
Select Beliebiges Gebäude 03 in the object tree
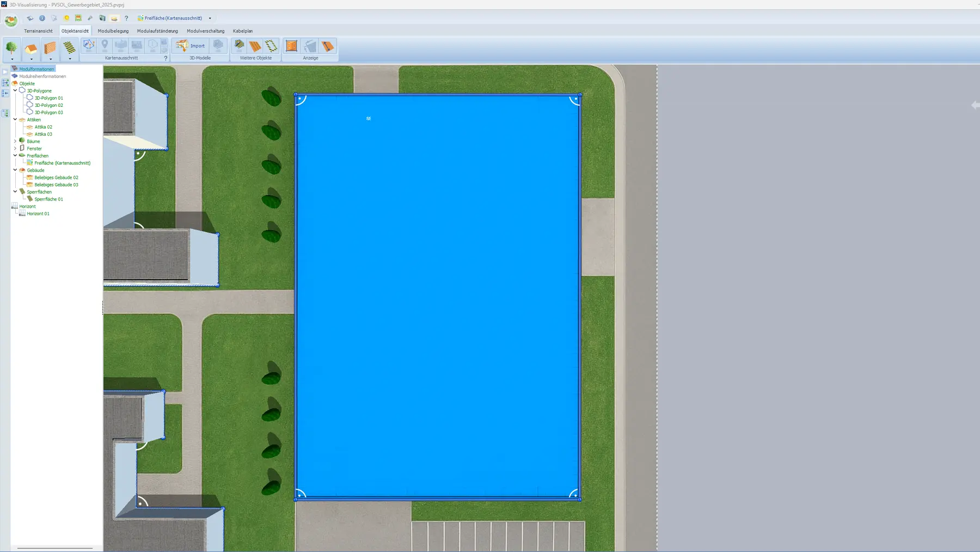point(56,185)
